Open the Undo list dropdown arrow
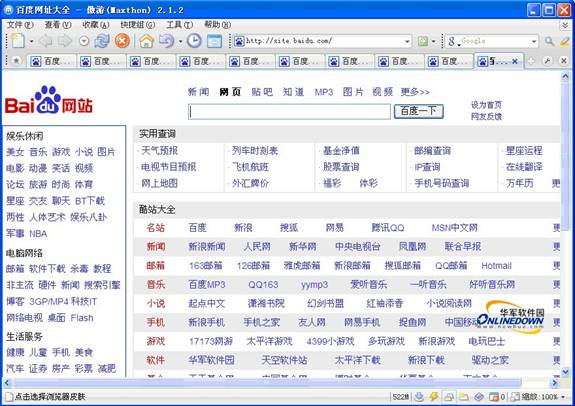Viewport: 575px width, 406px height. click(180, 41)
